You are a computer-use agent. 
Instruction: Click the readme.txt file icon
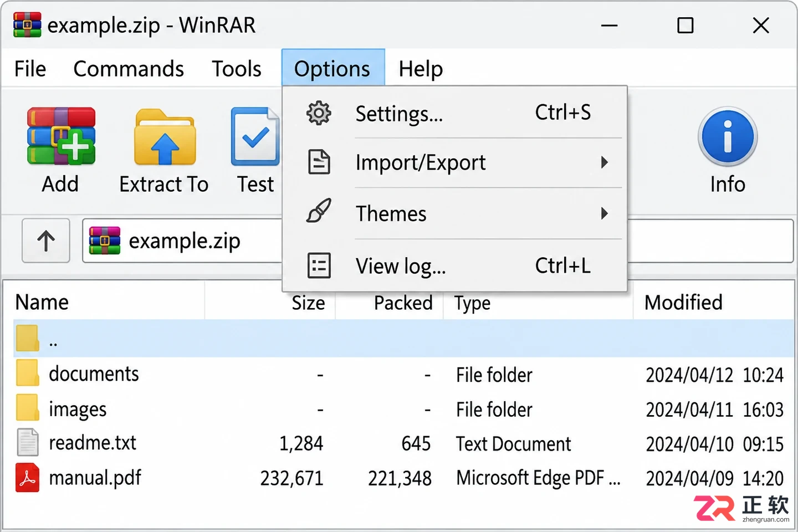(27, 442)
